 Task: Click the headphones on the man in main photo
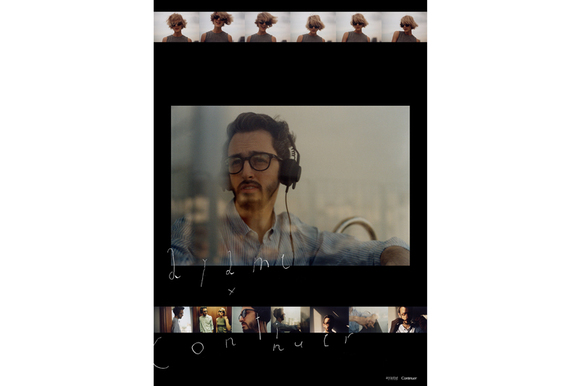290,165
